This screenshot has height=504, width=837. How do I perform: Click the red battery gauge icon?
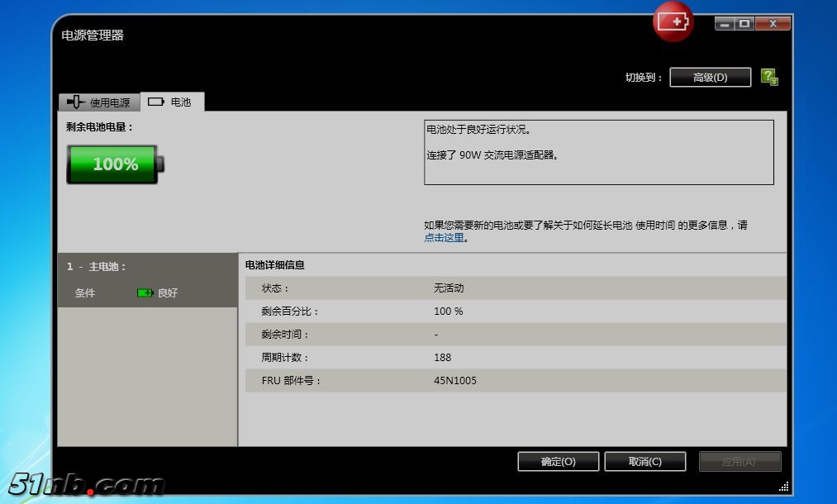[673, 21]
